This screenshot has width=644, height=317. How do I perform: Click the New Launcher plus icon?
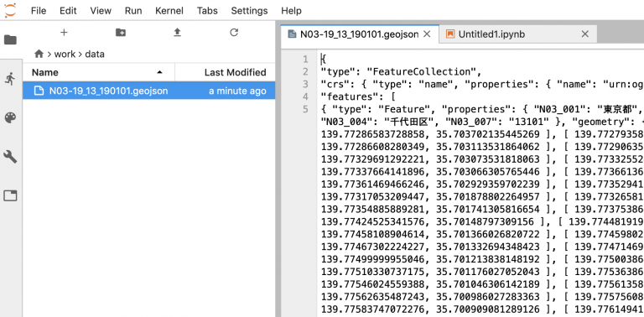pyautogui.click(x=64, y=33)
